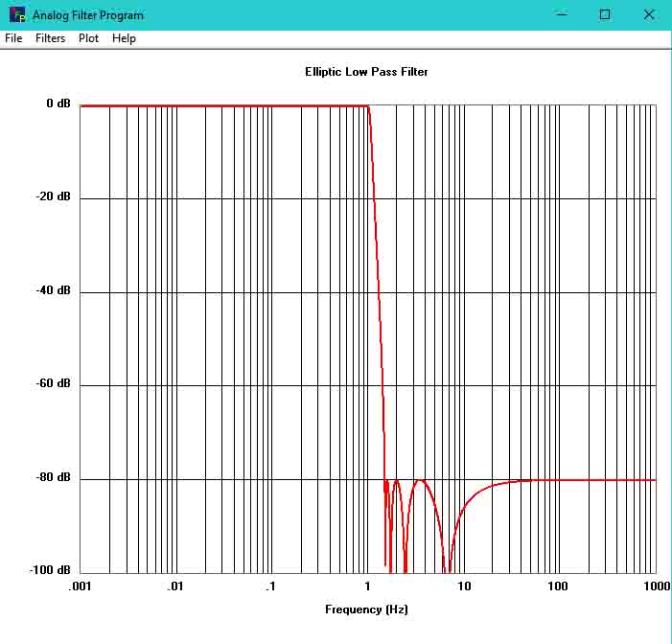Click the '.1' frequency tick label
This screenshot has height=644, width=672.
point(270,586)
